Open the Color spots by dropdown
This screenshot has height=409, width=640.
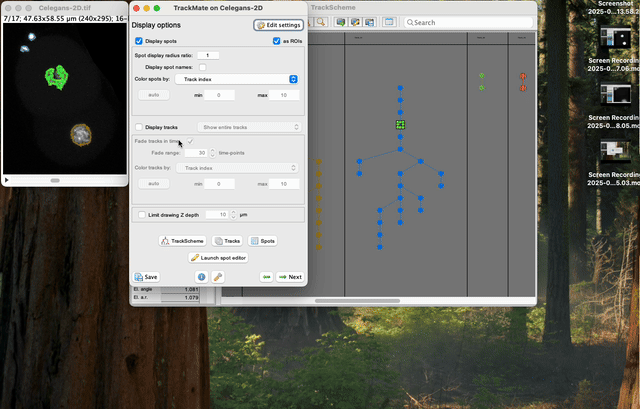(237, 79)
